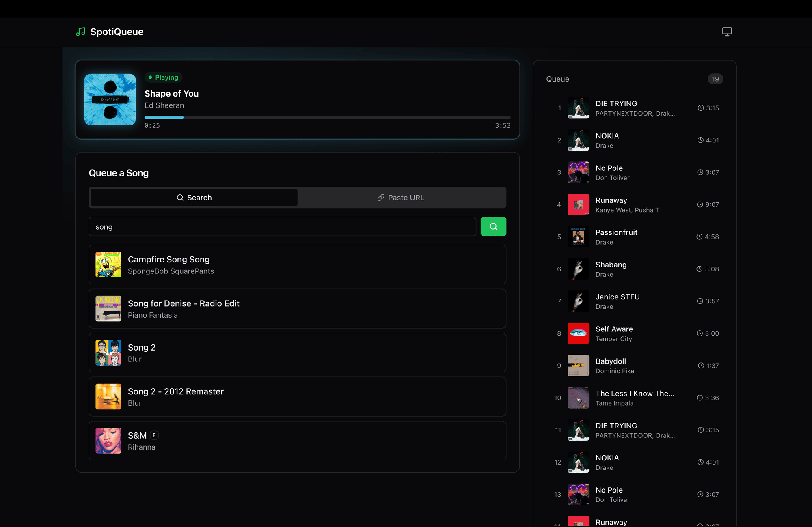Choose Song 2 - 2012 Remaster result

[297, 397]
